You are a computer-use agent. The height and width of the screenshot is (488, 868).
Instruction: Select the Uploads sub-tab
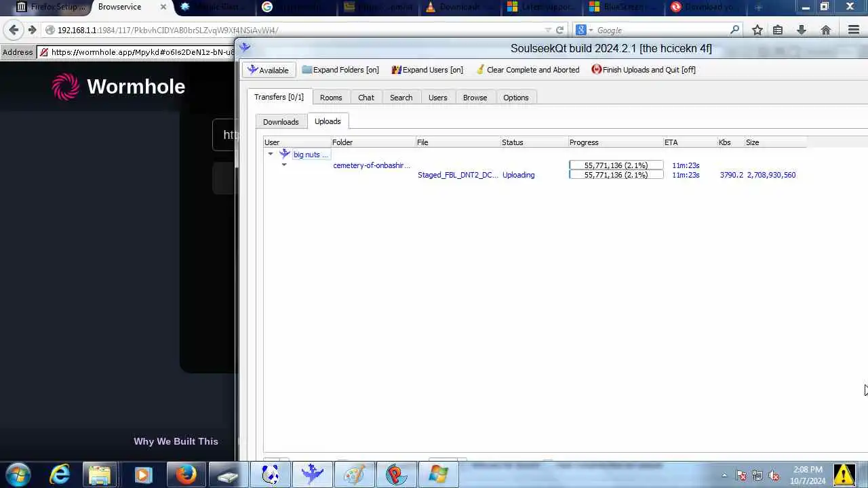pos(328,121)
